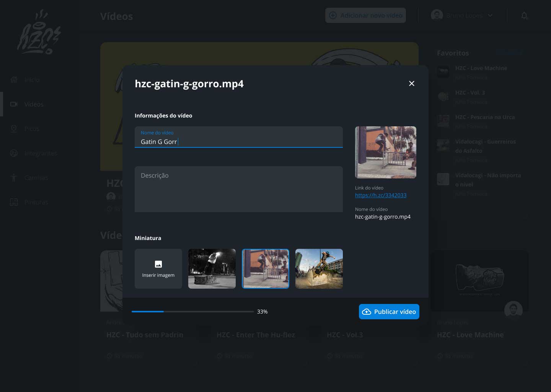Image resolution: width=551 pixels, height=392 pixels.
Task: Click the camera icon beside Vídeos
Action: point(14,104)
